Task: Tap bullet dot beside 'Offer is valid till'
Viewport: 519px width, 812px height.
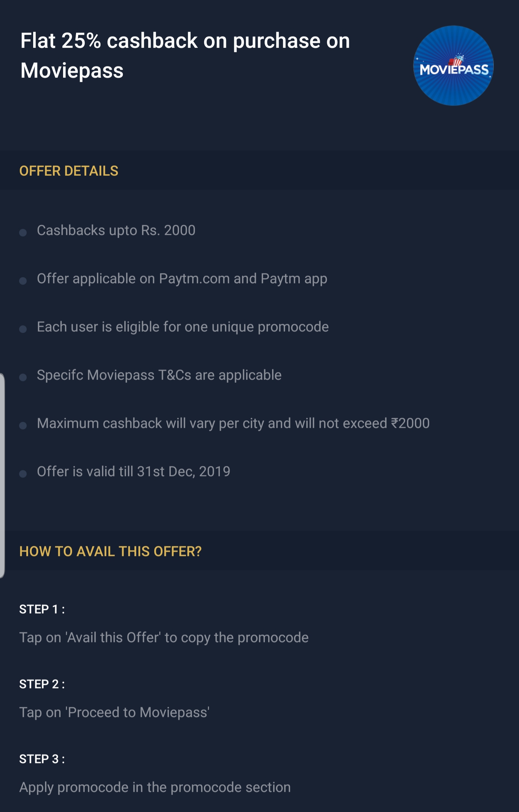Action: coord(23,474)
